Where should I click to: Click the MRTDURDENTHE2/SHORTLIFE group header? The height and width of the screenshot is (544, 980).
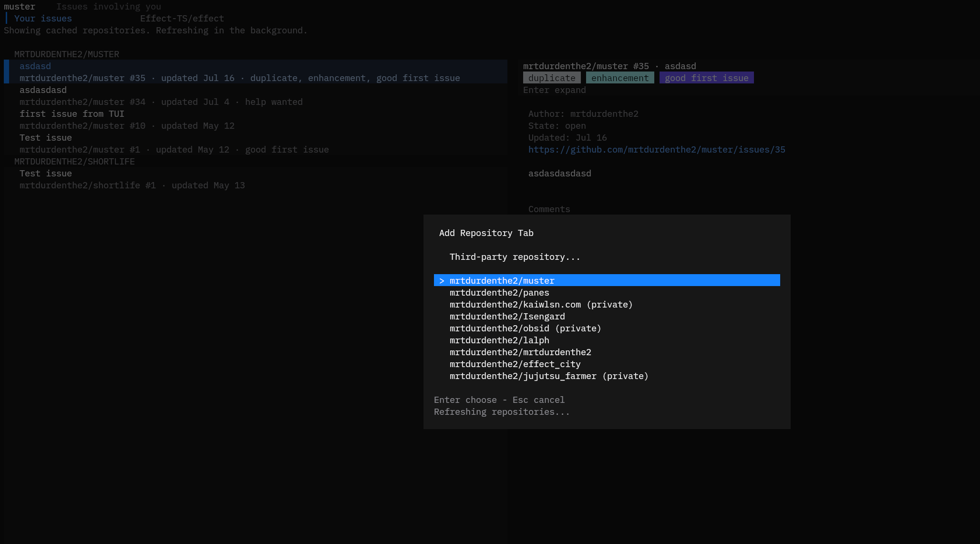point(74,162)
